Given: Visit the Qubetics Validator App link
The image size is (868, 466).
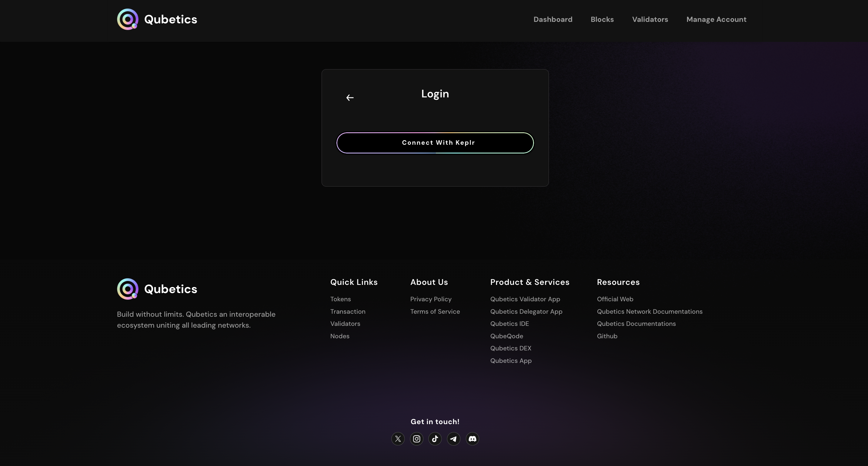Looking at the screenshot, I should click(525, 299).
